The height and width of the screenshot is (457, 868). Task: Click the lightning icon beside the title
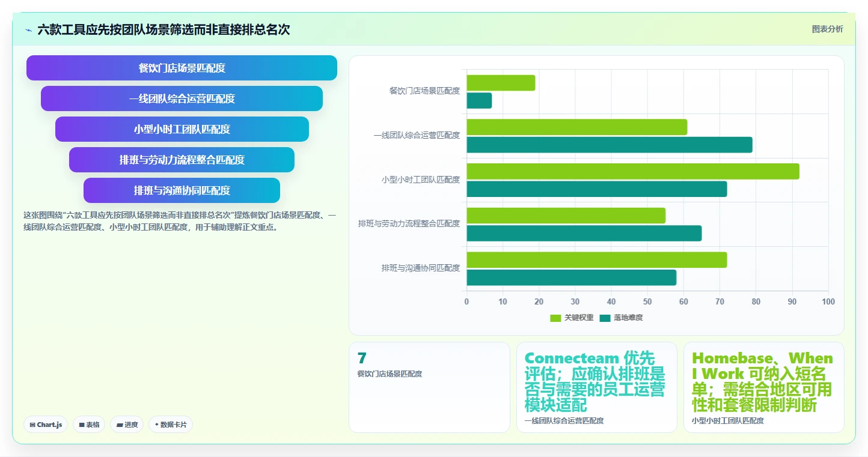[x=28, y=30]
